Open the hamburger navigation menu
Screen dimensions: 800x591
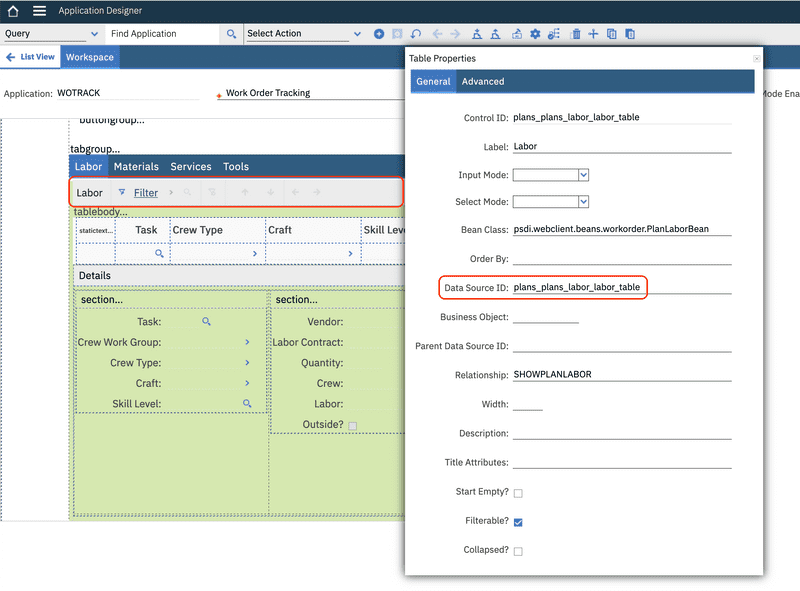39,11
